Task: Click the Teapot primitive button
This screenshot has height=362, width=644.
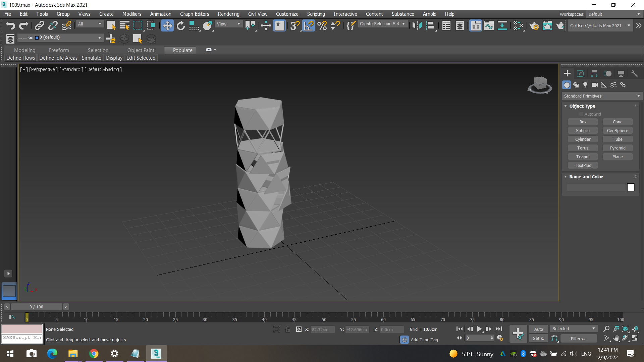Action: point(583,157)
